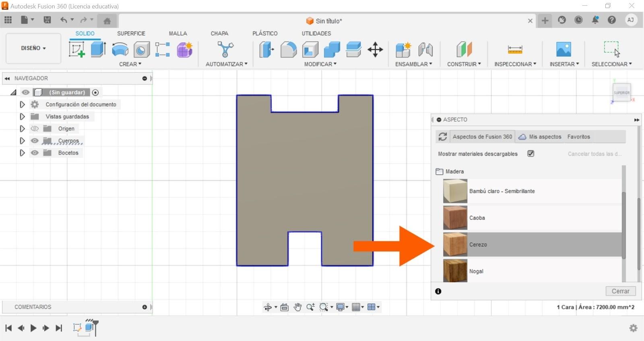644x341 pixels.
Task: Click the New Component icon
Action: (403, 50)
